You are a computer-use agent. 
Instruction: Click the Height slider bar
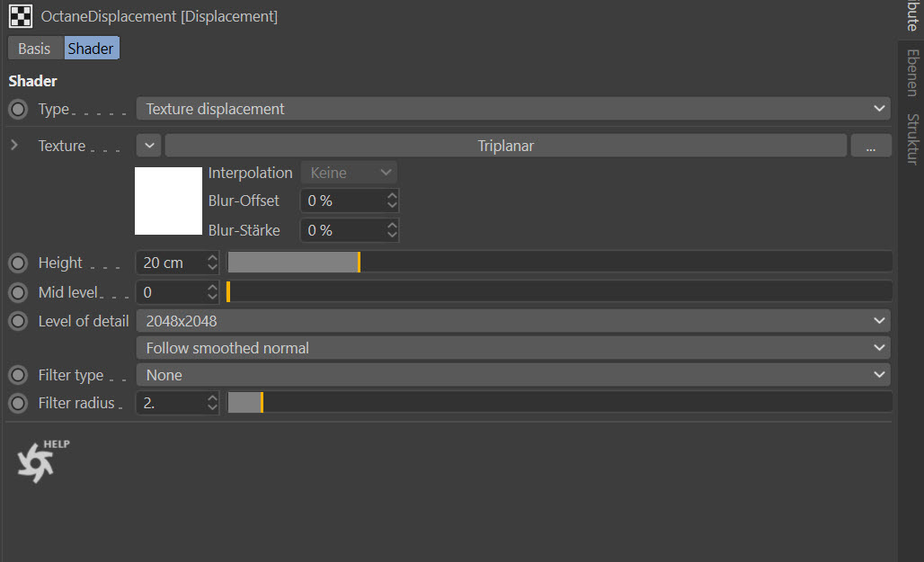559,263
